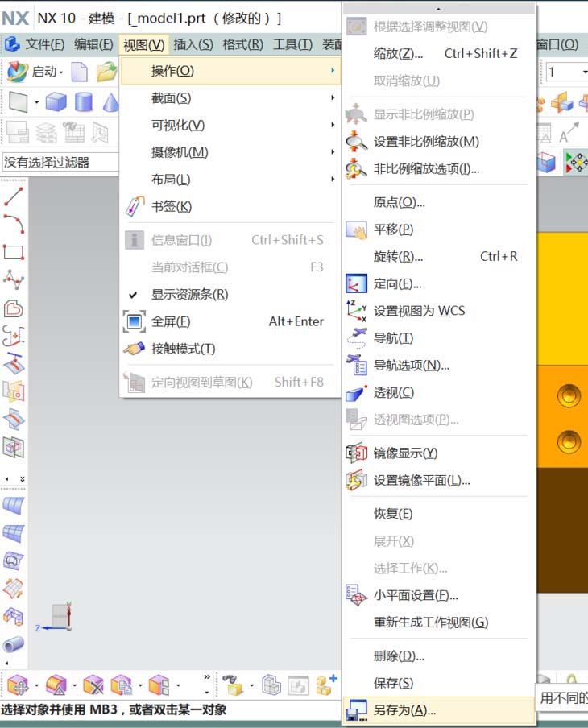
Task: Open the 格式(R) menu
Action: pos(242,44)
